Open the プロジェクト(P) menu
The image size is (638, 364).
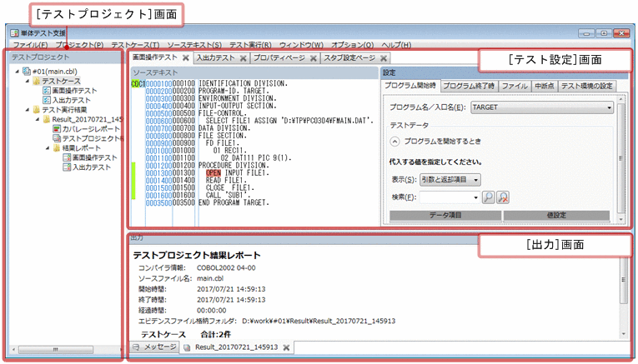(x=79, y=45)
